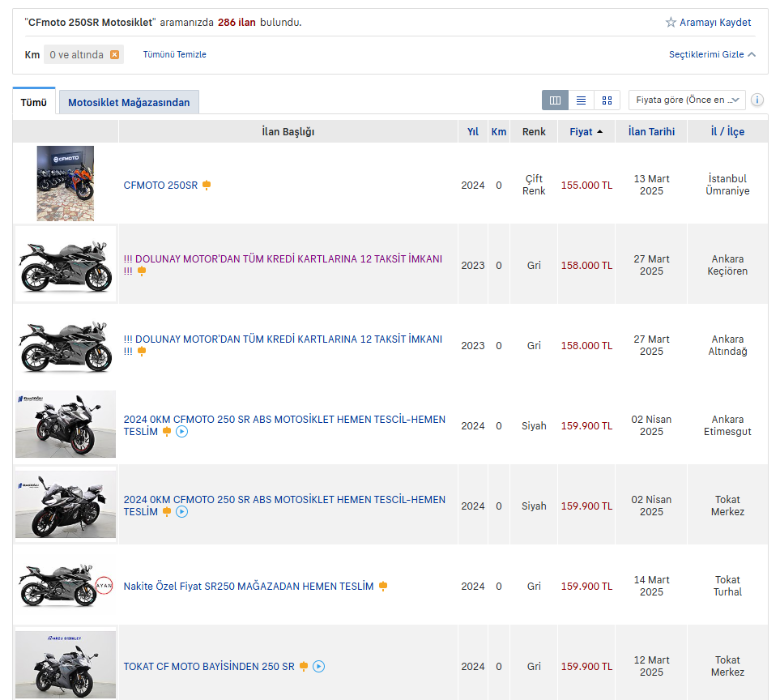Open 'CFMOTO 250SR' listing title
Viewport: 780px width, 700px height.
pyautogui.click(x=160, y=185)
